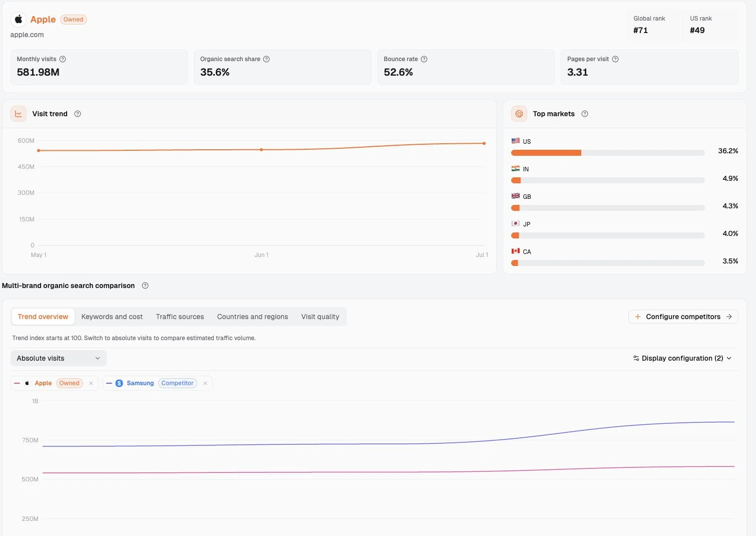756x536 pixels.
Task: Click the CA market share bar
Action: (x=608, y=263)
